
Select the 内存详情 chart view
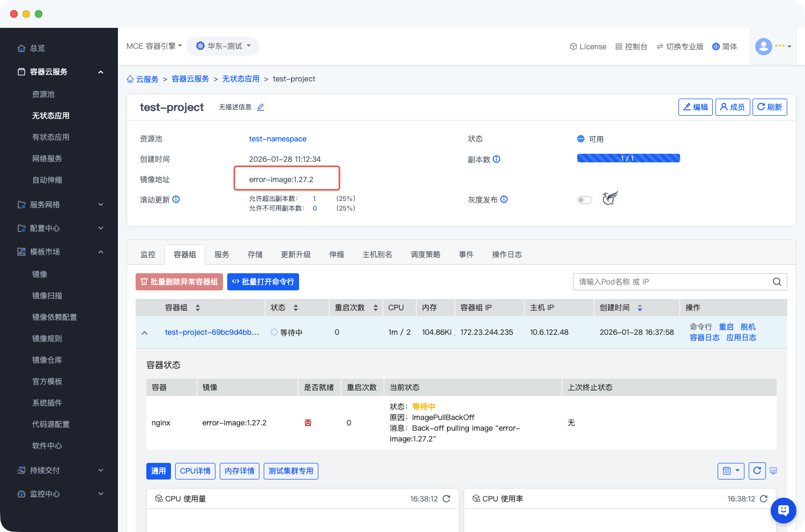click(240, 471)
